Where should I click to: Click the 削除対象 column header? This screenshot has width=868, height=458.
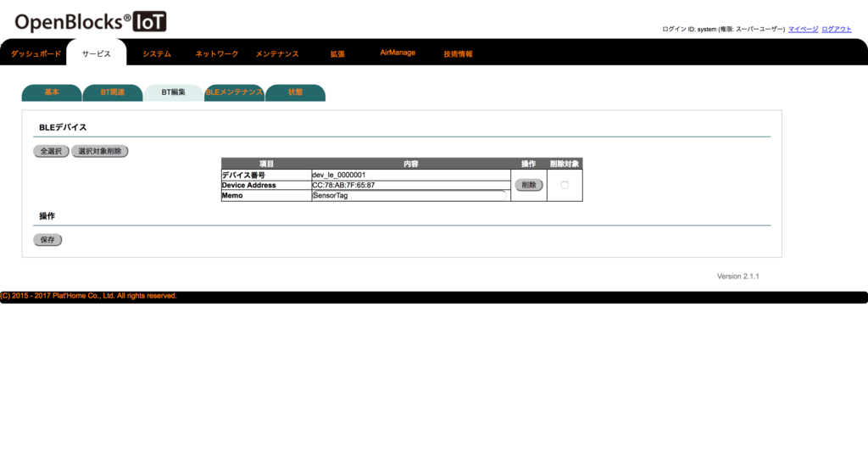[x=565, y=164]
